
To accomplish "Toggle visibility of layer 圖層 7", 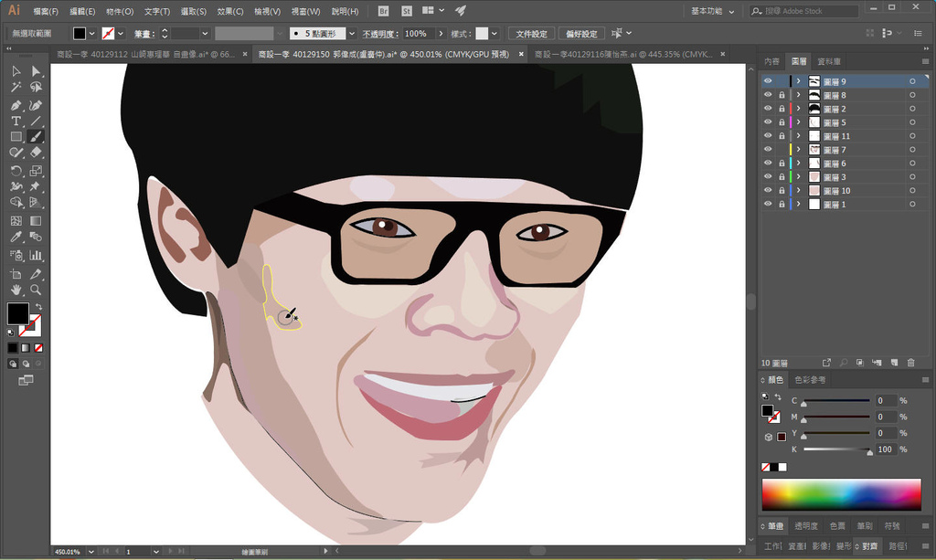I will pyautogui.click(x=768, y=150).
